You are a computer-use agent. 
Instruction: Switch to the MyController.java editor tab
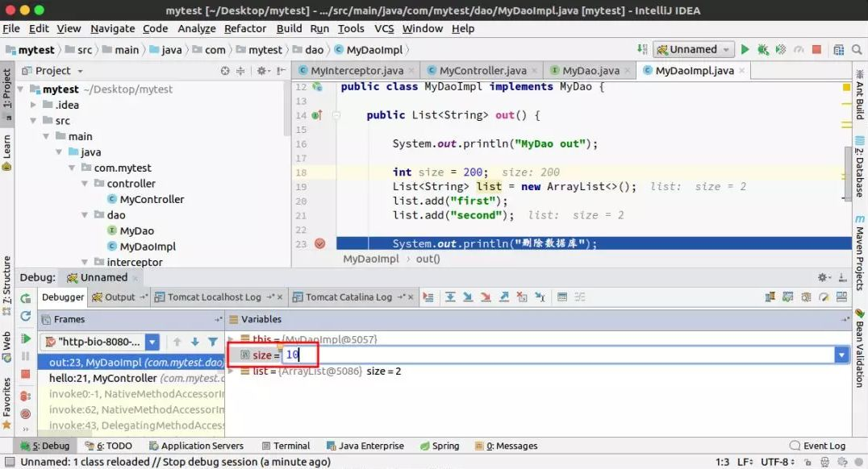coord(482,70)
